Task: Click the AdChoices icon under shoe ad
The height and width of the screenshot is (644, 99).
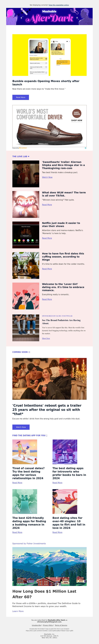Action: [86, 148]
